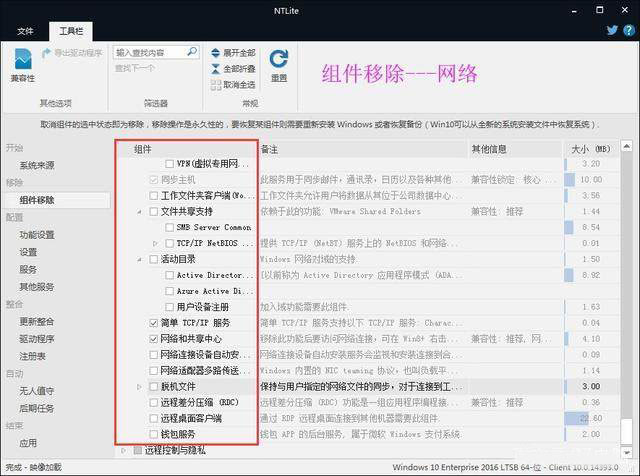The image size is (640, 476).
Task: Expand the 脱机文件 tree node
Action: (139, 387)
